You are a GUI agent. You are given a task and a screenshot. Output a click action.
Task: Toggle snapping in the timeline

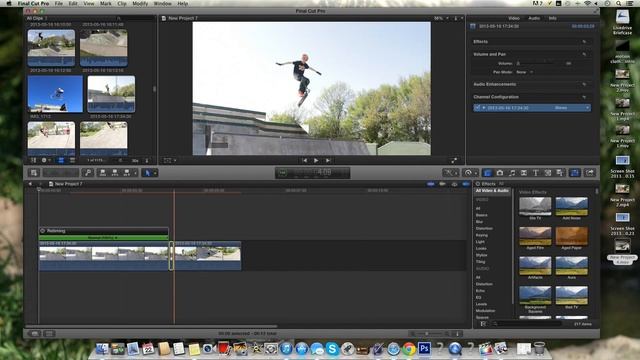(466, 184)
